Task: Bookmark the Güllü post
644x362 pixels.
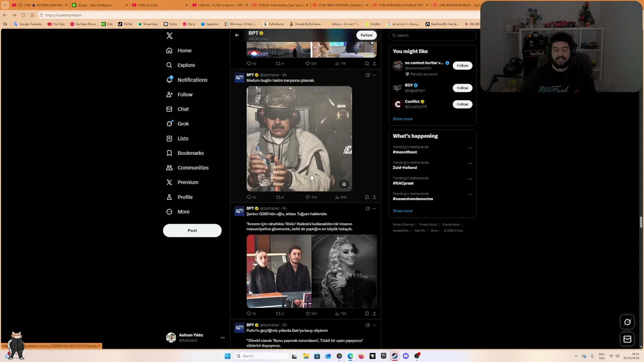Action: point(367,313)
